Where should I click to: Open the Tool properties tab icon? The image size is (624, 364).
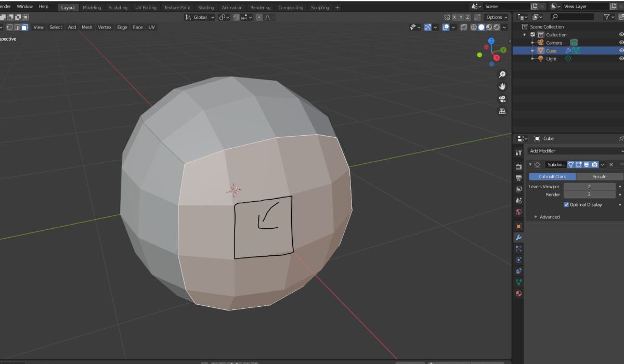(x=518, y=153)
